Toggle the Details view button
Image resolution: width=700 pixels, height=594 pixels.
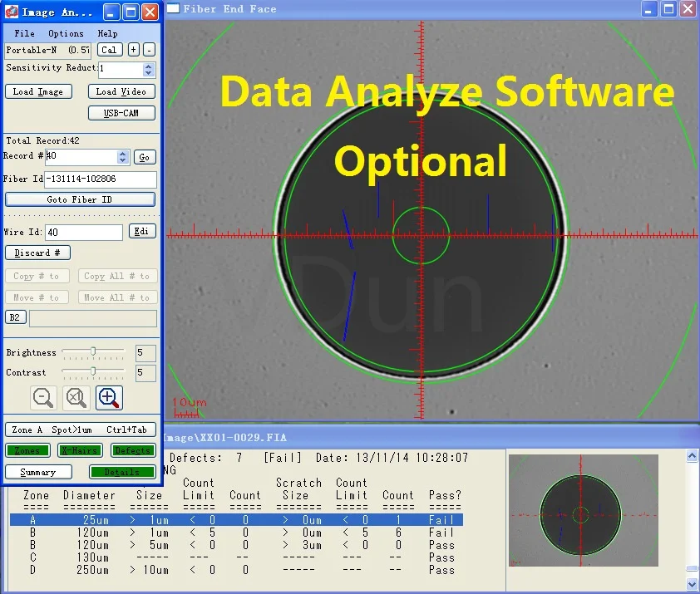click(122, 472)
